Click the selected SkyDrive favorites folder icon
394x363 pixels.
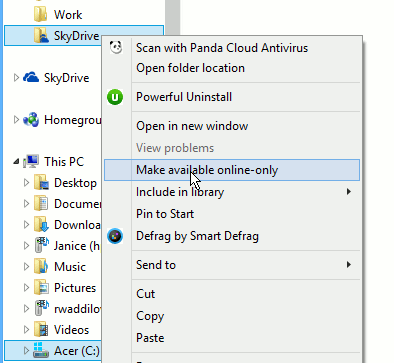click(41, 36)
